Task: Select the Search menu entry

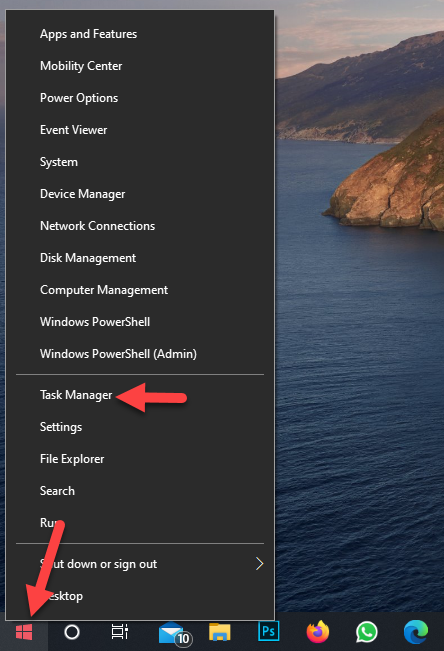Action: click(x=57, y=491)
